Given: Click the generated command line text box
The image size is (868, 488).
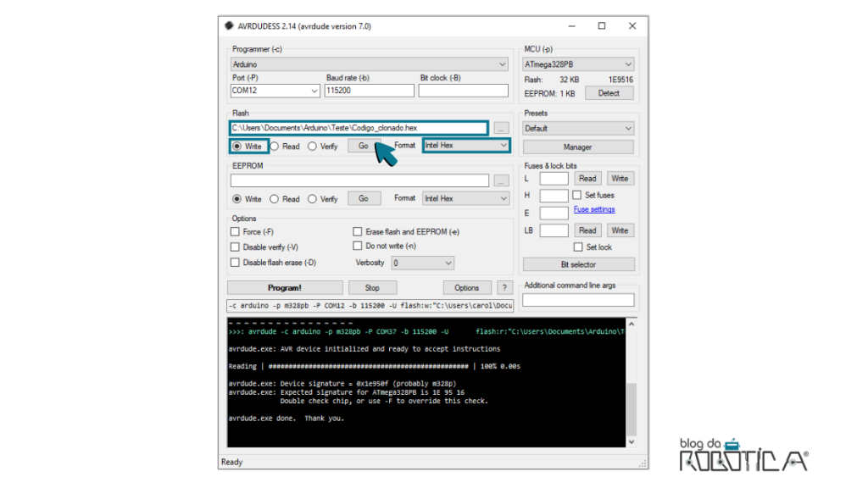Looking at the screenshot, I should 370,305.
